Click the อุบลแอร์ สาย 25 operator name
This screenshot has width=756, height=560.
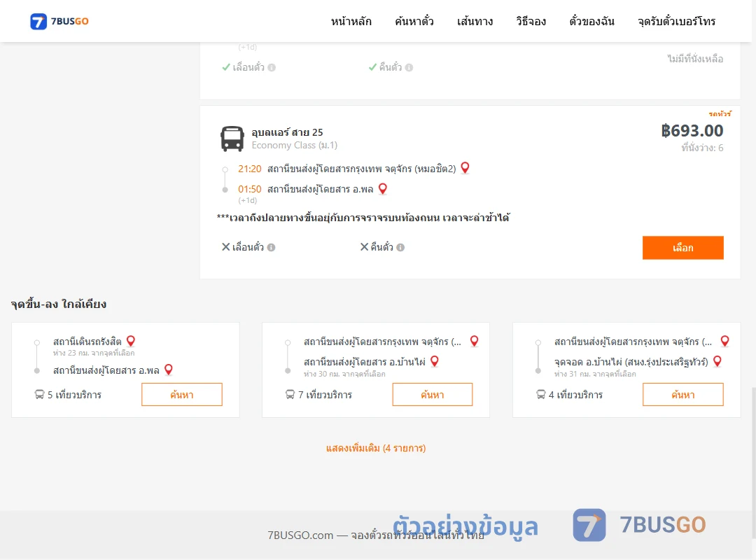[x=288, y=132]
